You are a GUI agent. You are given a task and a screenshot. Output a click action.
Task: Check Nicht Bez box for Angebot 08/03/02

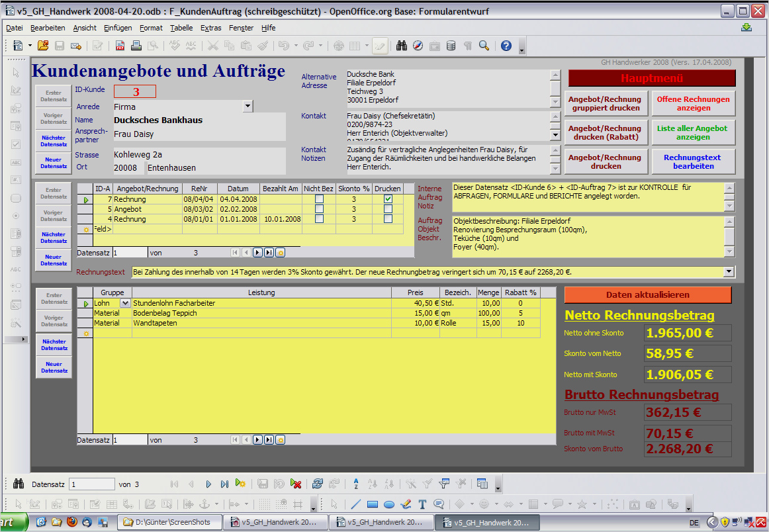[x=319, y=209]
